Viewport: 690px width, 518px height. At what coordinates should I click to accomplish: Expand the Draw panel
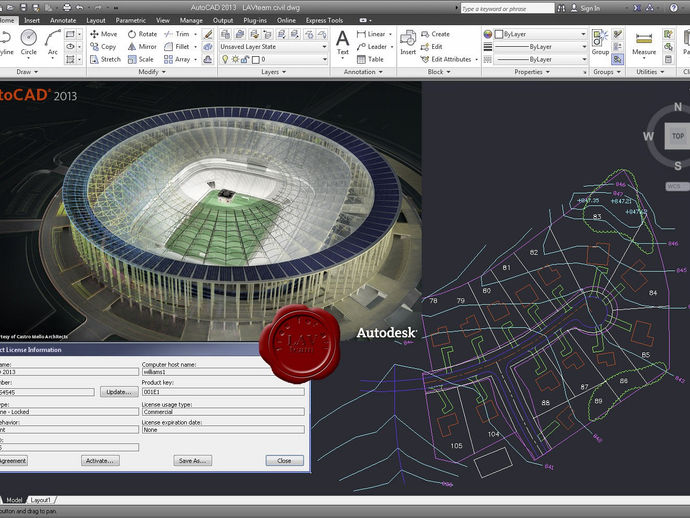tap(27, 72)
